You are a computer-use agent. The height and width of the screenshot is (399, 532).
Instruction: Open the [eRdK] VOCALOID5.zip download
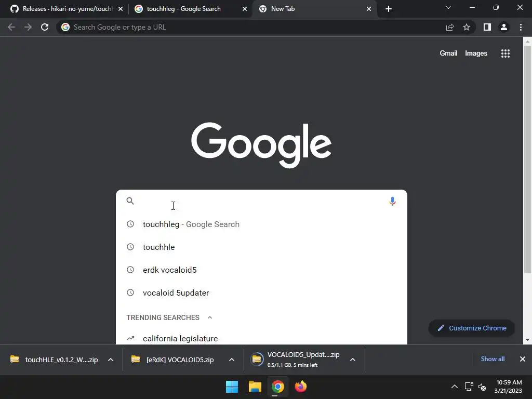pyautogui.click(x=173, y=360)
